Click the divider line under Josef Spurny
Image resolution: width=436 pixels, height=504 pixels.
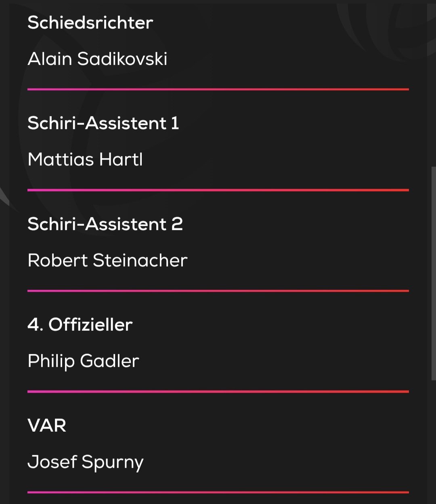pyautogui.click(x=218, y=492)
